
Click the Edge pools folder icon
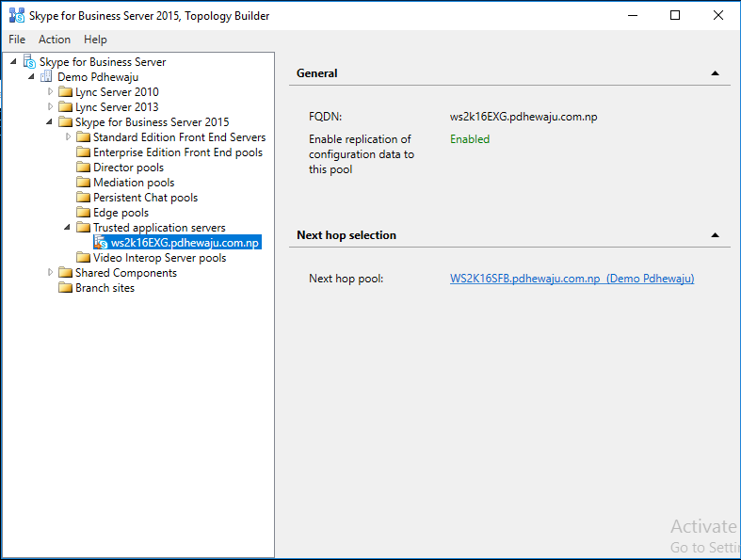[x=83, y=213]
